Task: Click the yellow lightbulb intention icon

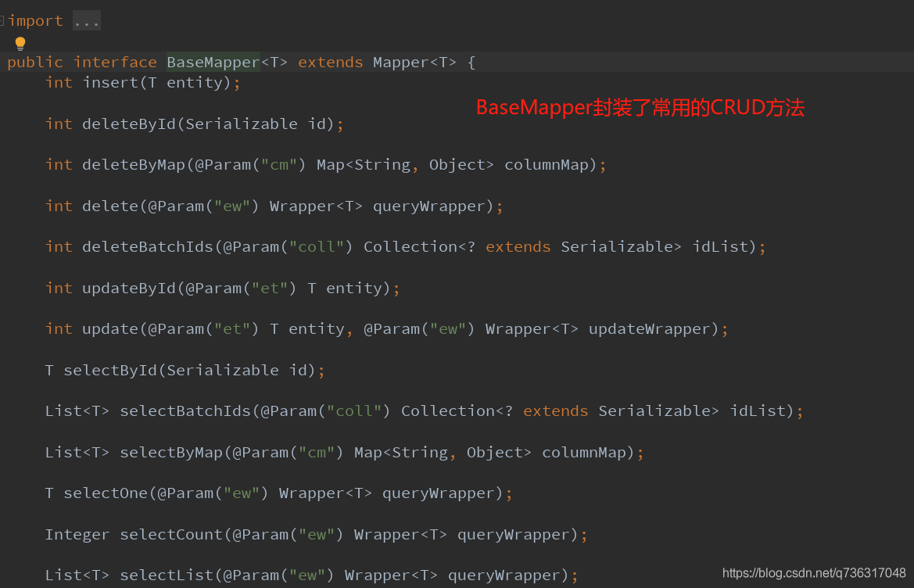Action: (x=20, y=43)
